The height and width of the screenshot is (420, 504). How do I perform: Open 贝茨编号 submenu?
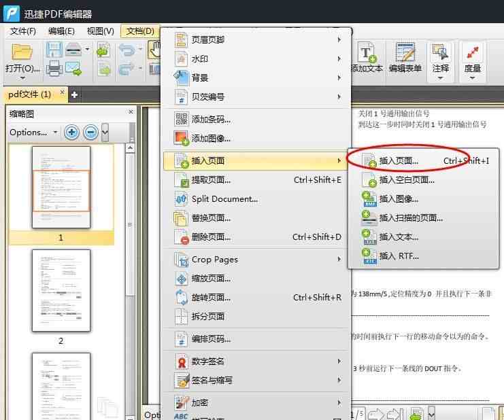click(x=256, y=97)
